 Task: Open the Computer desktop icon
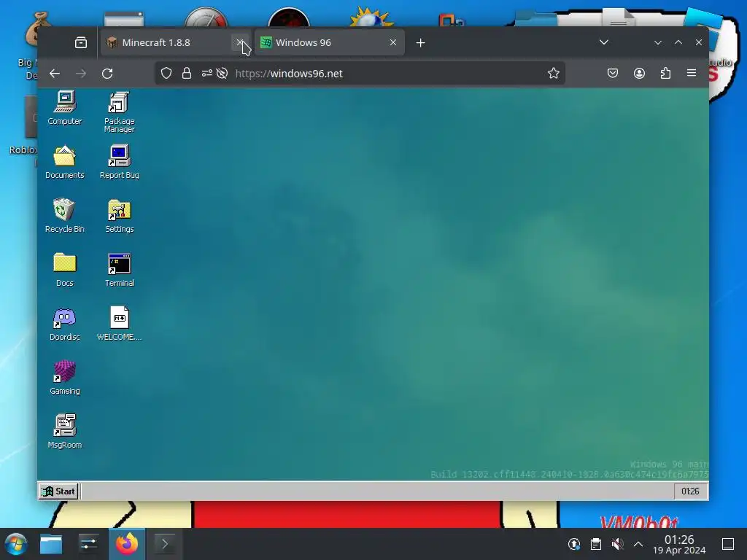pyautogui.click(x=65, y=108)
